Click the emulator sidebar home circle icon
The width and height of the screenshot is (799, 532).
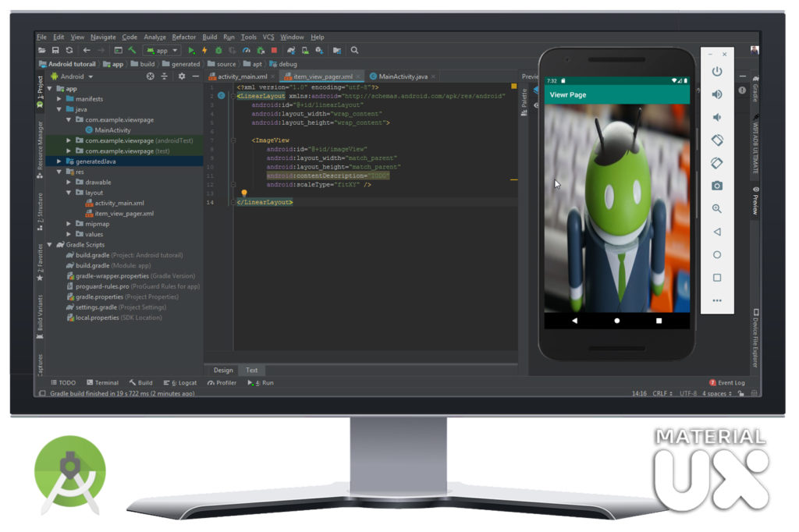click(x=717, y=255)
